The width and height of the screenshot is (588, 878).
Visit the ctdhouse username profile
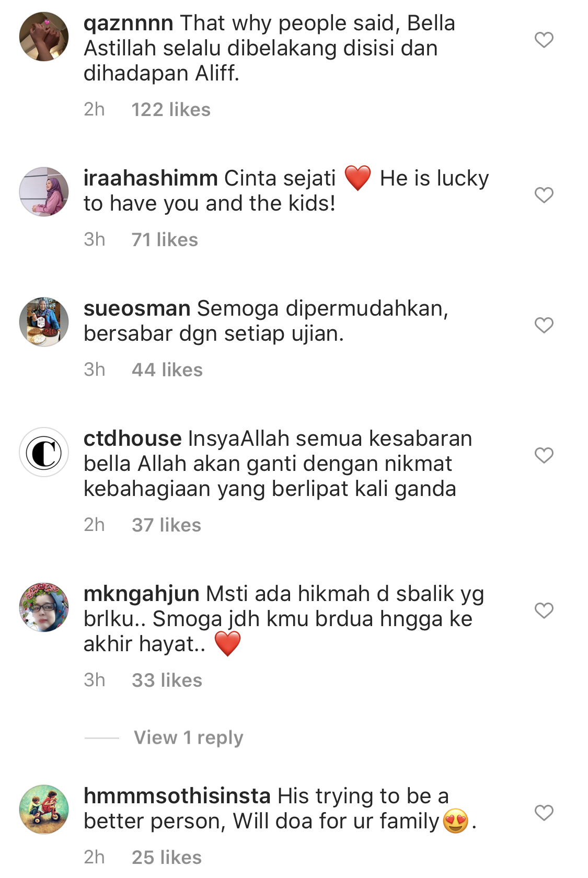[x=133, y=438]
